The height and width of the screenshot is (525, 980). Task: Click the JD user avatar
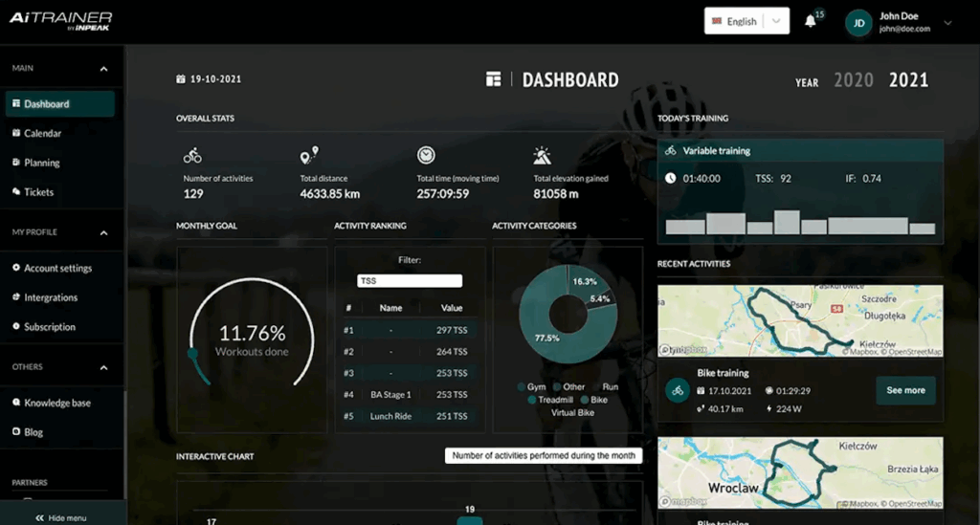point(857,23)
